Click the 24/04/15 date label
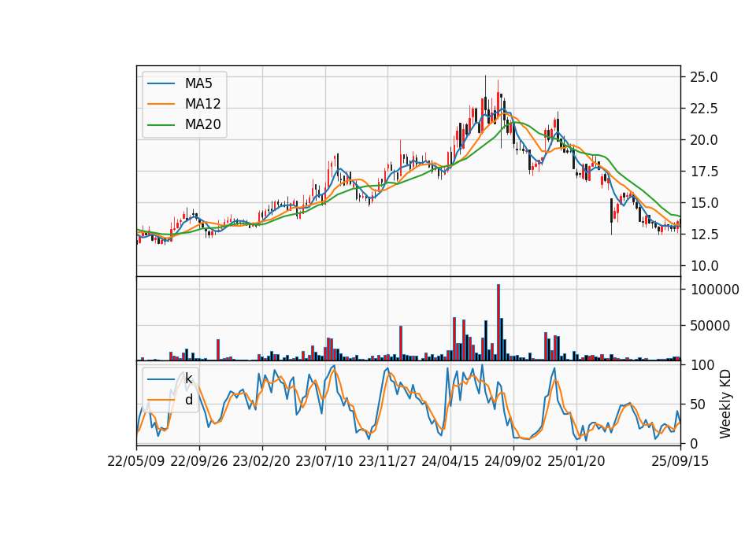This screenshot has height=543, width=756. pyautogui.click(x=450, y=461)
